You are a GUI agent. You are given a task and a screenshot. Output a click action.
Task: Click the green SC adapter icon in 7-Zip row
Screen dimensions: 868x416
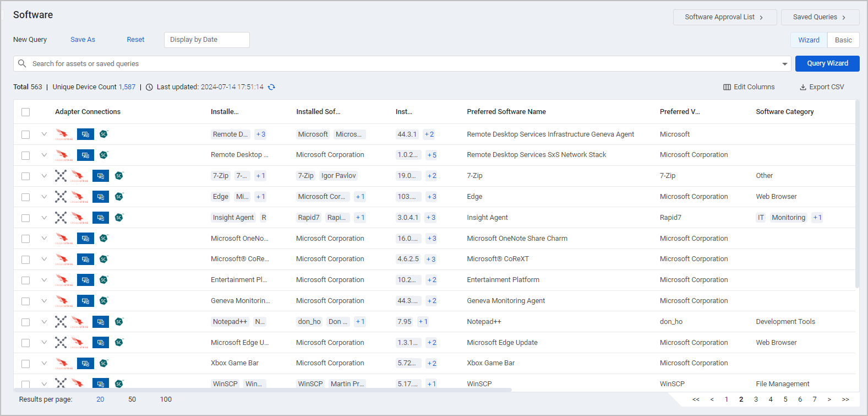coord(119,176)
